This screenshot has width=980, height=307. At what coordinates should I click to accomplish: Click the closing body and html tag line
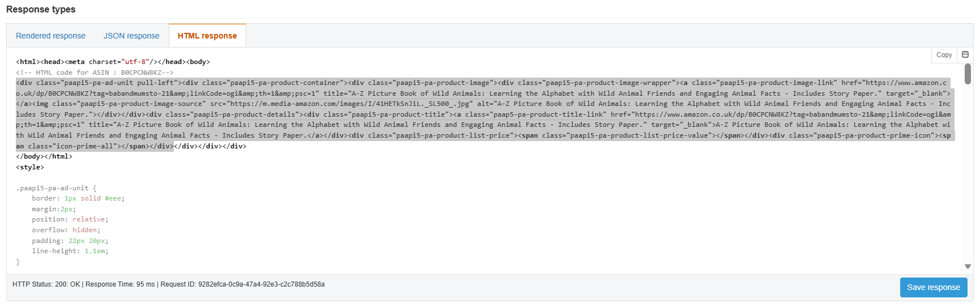point(44,156)
